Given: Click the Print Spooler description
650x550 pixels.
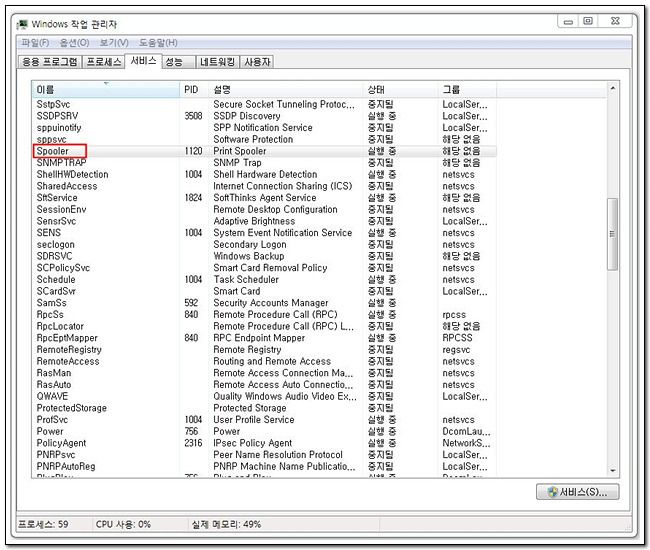Looking at the screenshot, I should pos(240,151).
